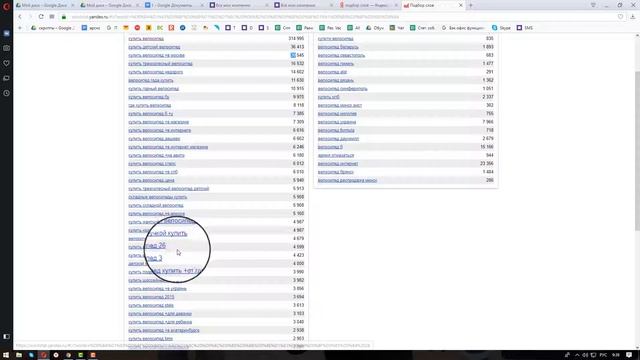Open bookmarks heart in Opera sidebar
Viewport: 640px width, 360px height.
coord(6,63)
